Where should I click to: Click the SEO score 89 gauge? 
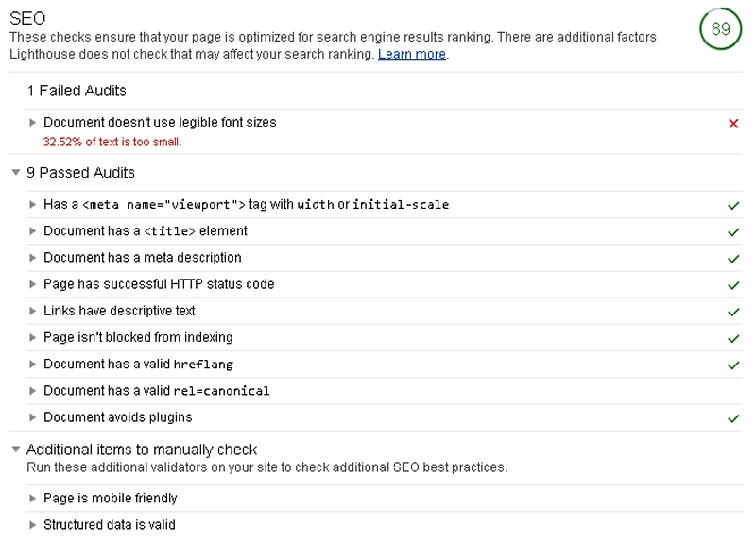tap(720, 29)
